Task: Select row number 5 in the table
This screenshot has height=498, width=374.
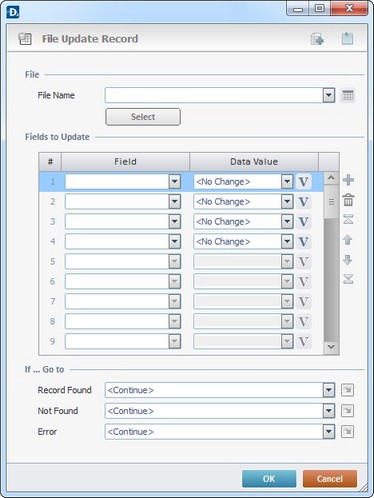Action: [x=52, y=262]
